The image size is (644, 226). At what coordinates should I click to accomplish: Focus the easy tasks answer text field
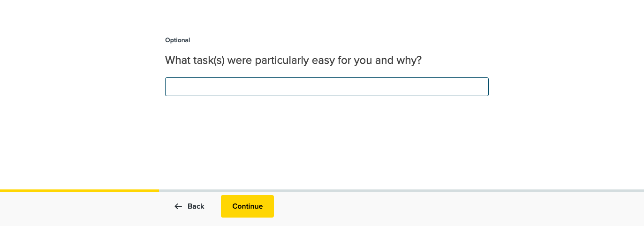(326, 87)
